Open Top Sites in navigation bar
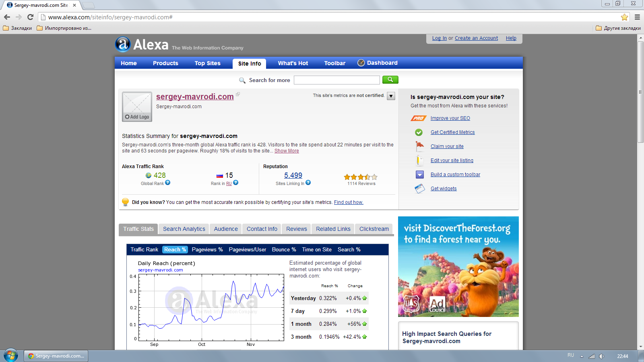644x362 pixels. [x=207, y=63]
